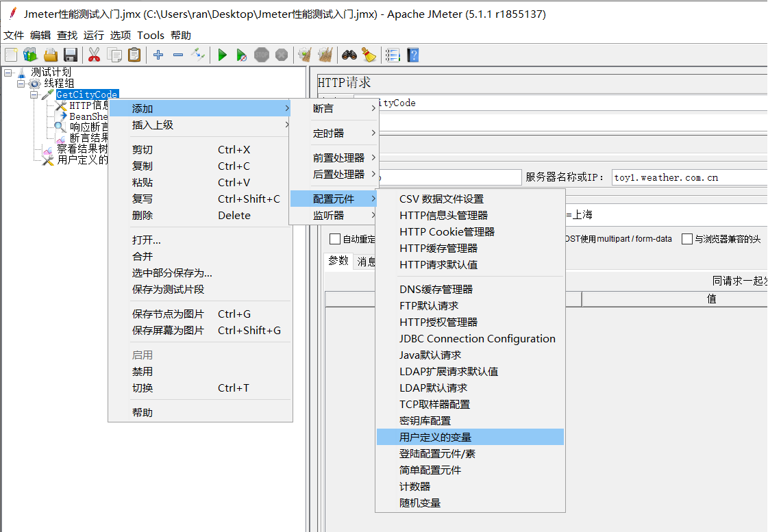The width and height of the screenshot is (768, 532).
Task: Click the 值 column header
Action: pyautogui.click(x=712, y=299)
